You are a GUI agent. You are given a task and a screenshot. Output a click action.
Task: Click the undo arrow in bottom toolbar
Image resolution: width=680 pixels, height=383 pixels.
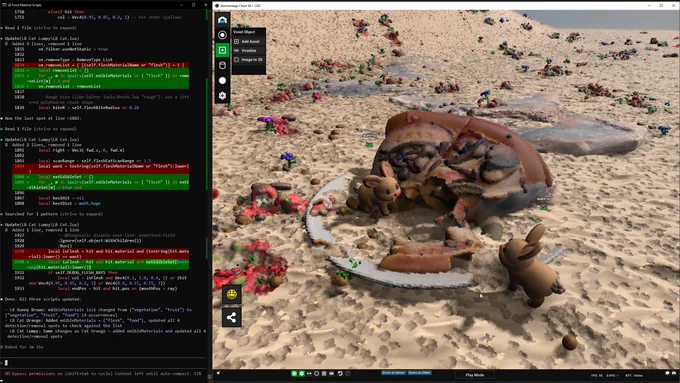340,373
